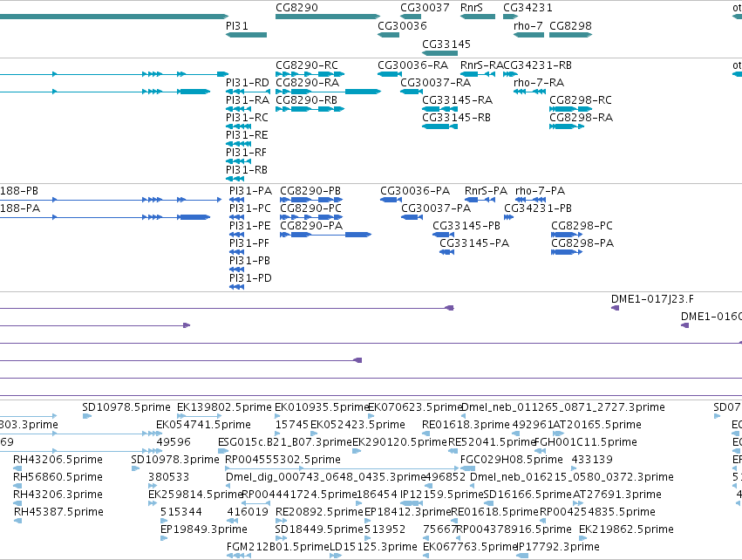Open the AT20165.5prime EST label
Viewport: 742px width, 560px height.
[x=597, y=425]
